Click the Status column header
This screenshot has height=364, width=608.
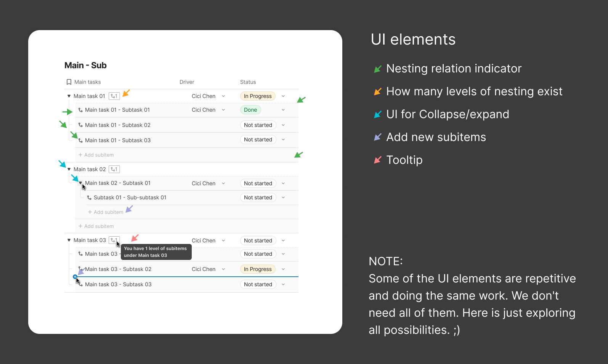click(x=248, y=82)
